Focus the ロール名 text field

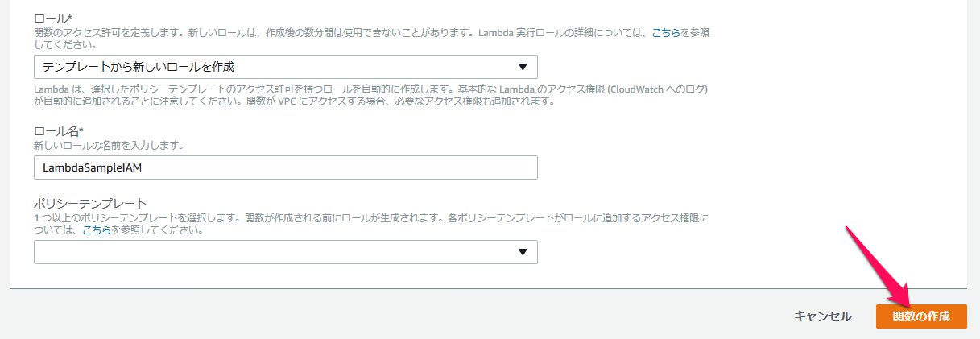coord(285,167)
